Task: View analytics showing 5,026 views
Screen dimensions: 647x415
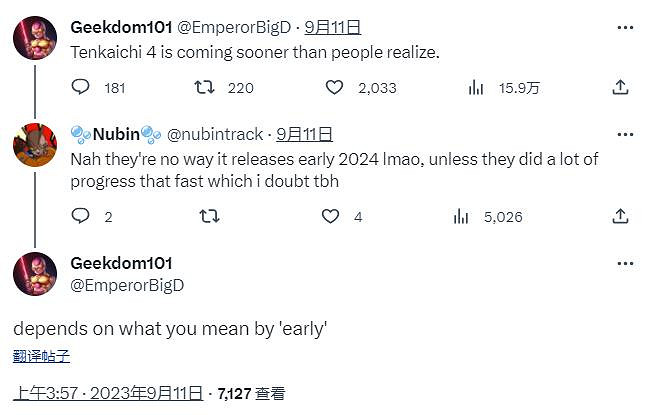Action: click(461, 216)
